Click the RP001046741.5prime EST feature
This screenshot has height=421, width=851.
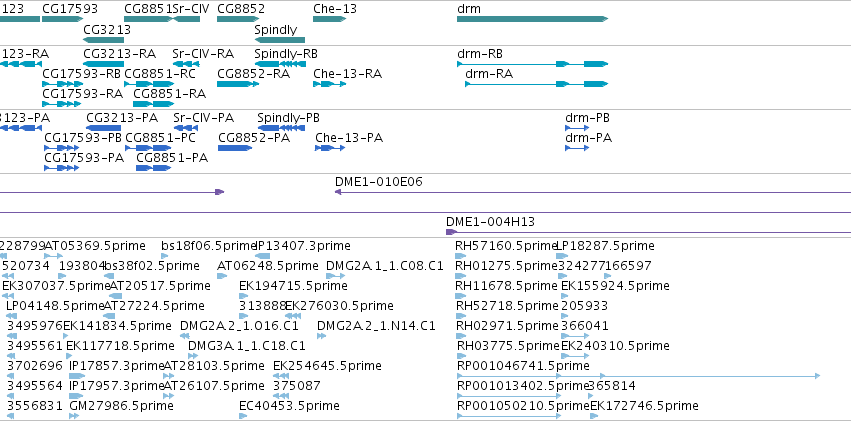638,375
